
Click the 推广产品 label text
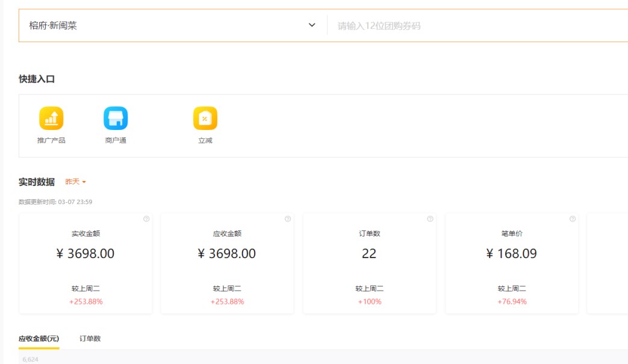pos(51,141)
